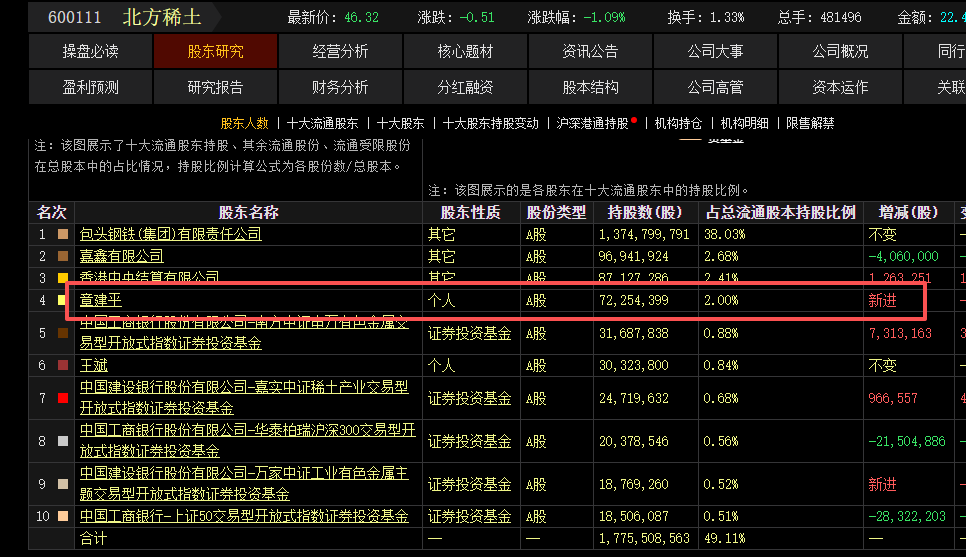Show the 公司高管 page
The height and width of the screenshot is (557, 966).
click(715, 87)
